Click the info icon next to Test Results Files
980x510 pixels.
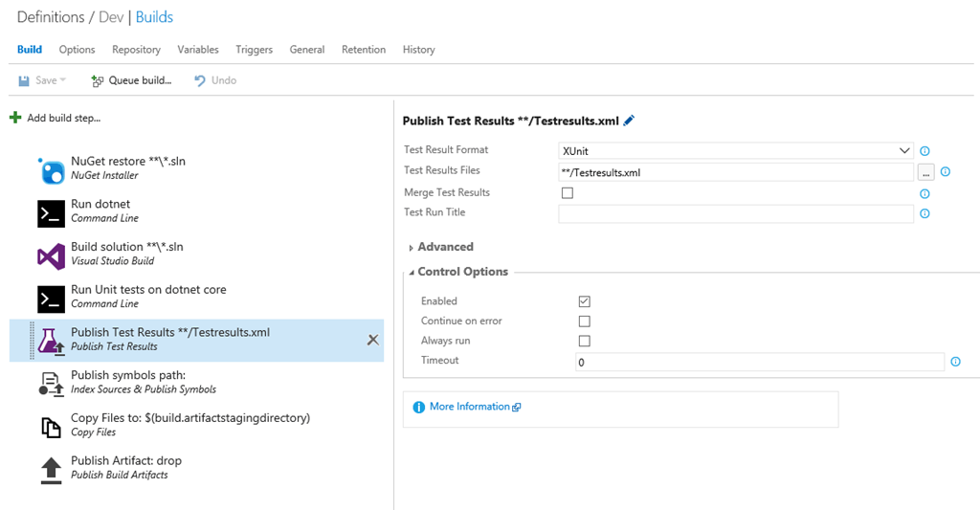click(946, 171)
